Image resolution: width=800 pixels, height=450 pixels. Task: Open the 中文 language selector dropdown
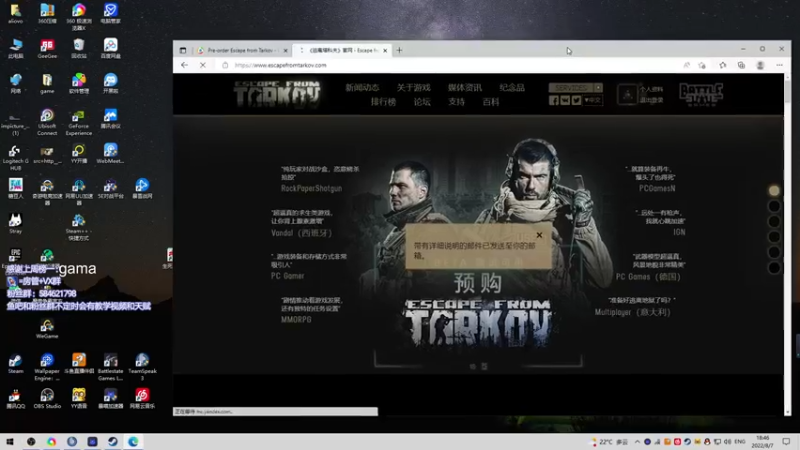coord(592,101)
